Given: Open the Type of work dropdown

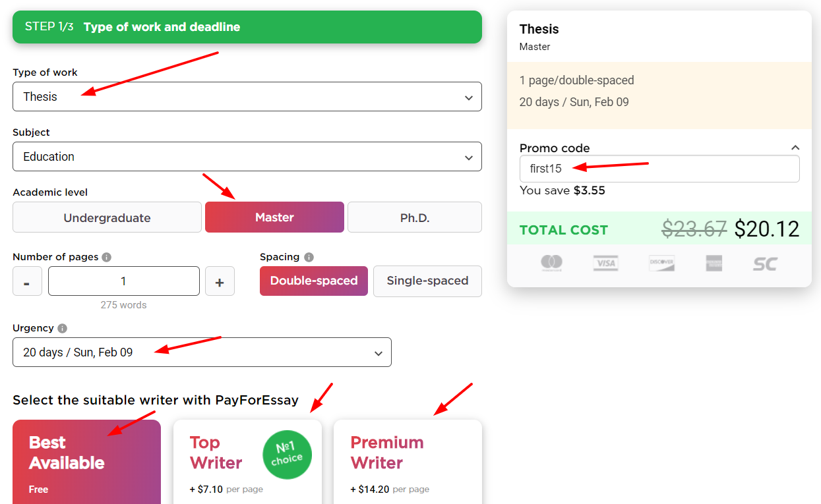Looking at the screenshot, I should pyautogui.click(x=247, y=97).
